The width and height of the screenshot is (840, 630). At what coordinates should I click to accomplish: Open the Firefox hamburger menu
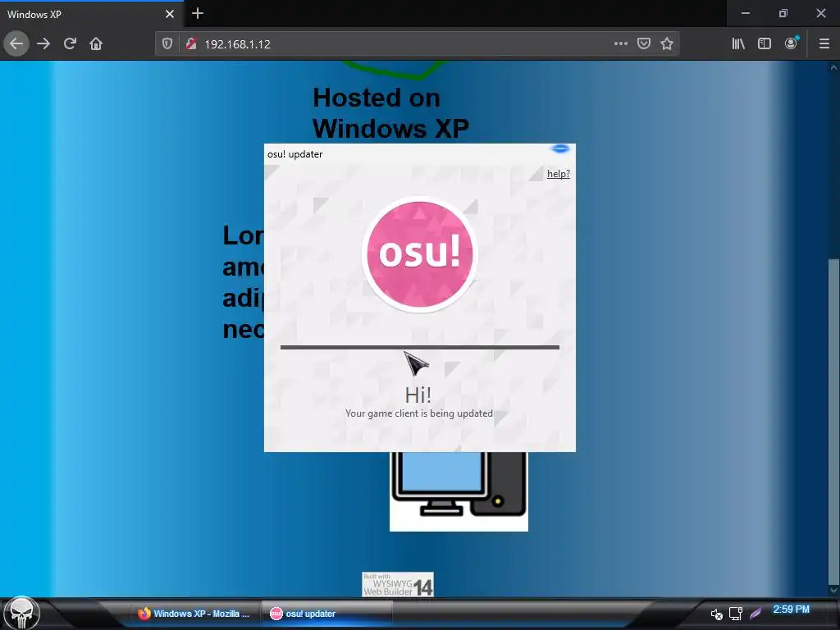pos(824,43)
